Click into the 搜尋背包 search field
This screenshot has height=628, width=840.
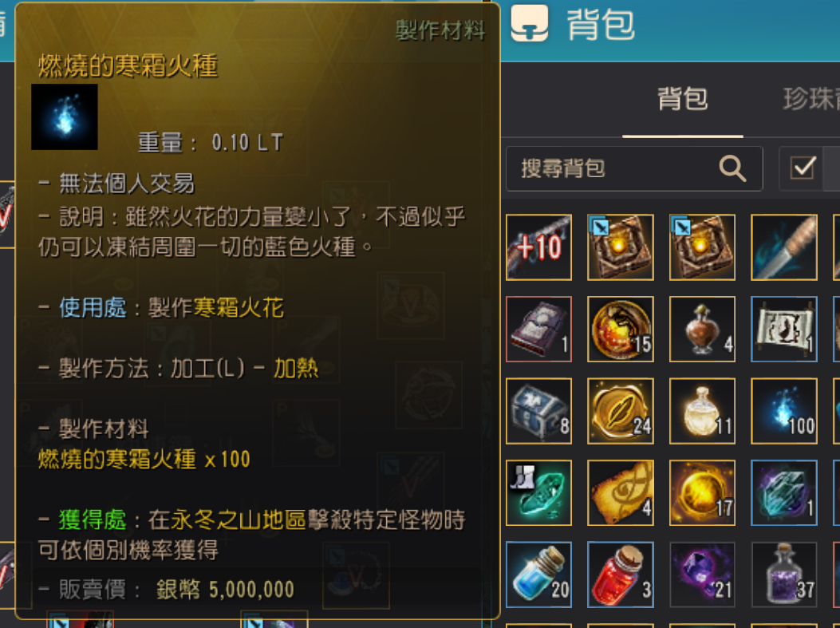click(x=634, y=168)
